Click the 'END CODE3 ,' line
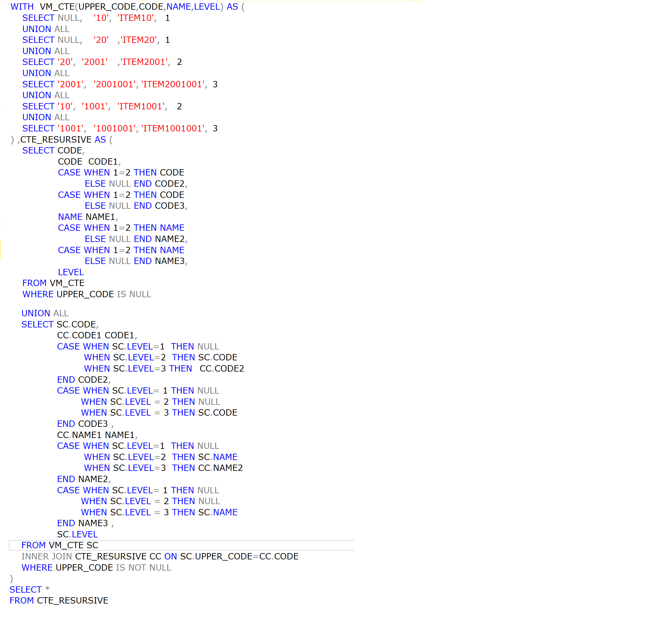 point(85,424)
